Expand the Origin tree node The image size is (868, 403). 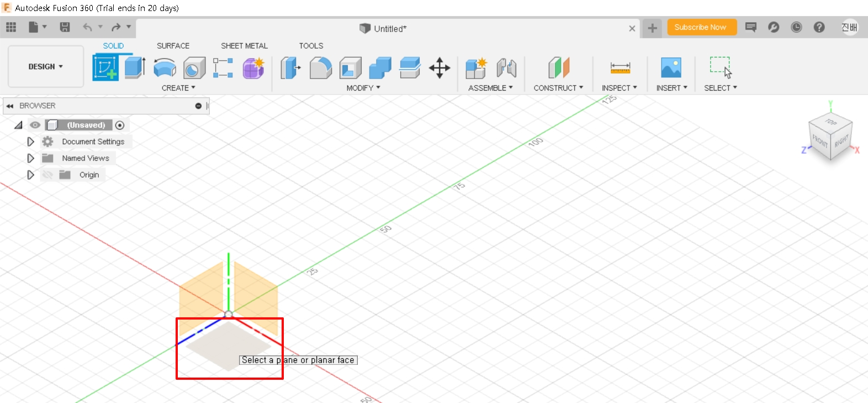[30, 175]
